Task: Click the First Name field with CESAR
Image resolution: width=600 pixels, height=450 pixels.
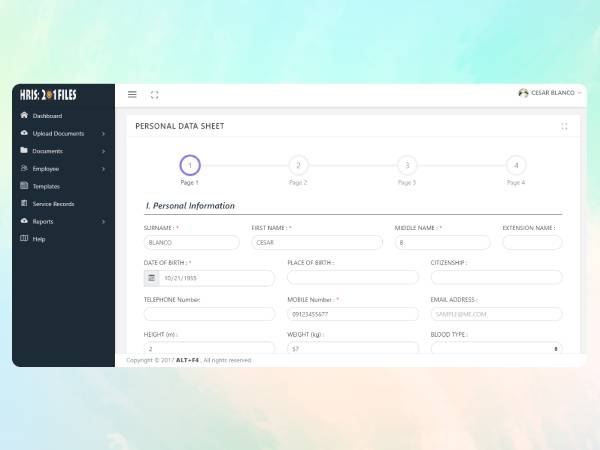Action: (x=317, y=243)
